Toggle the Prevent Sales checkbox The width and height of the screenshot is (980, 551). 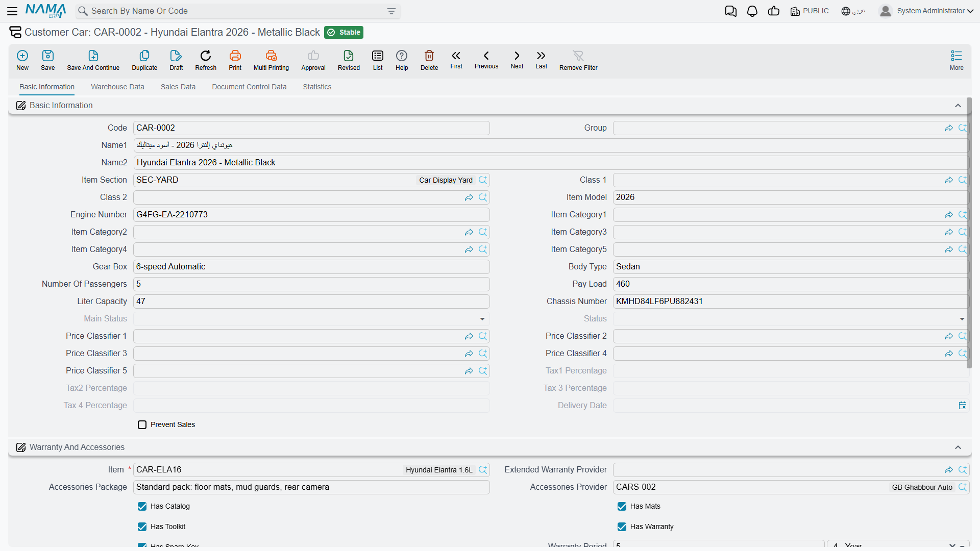point(142,425)
